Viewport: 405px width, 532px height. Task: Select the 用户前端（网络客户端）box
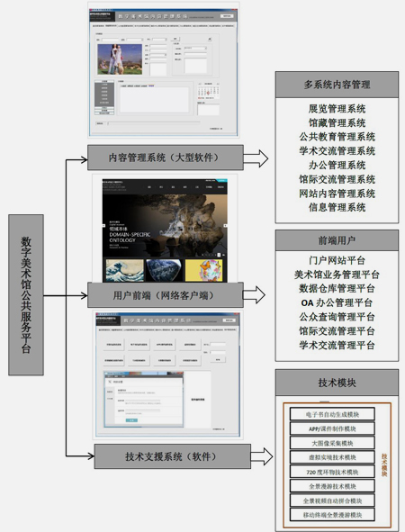click(166, 295)
